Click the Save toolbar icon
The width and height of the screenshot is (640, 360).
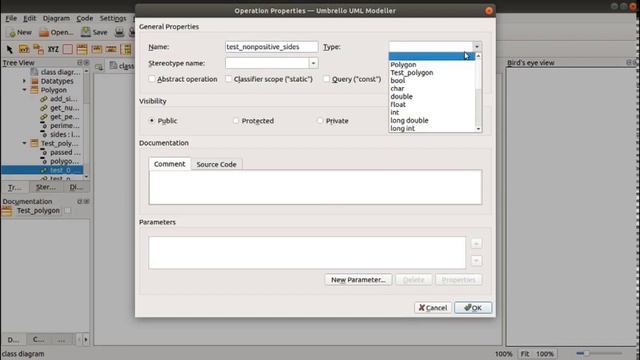(x=86, y=32)
